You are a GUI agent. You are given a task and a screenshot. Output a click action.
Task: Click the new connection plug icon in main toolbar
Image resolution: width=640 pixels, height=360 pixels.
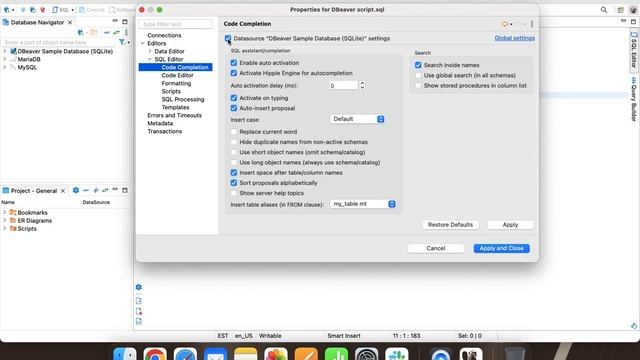click(7, 10)
